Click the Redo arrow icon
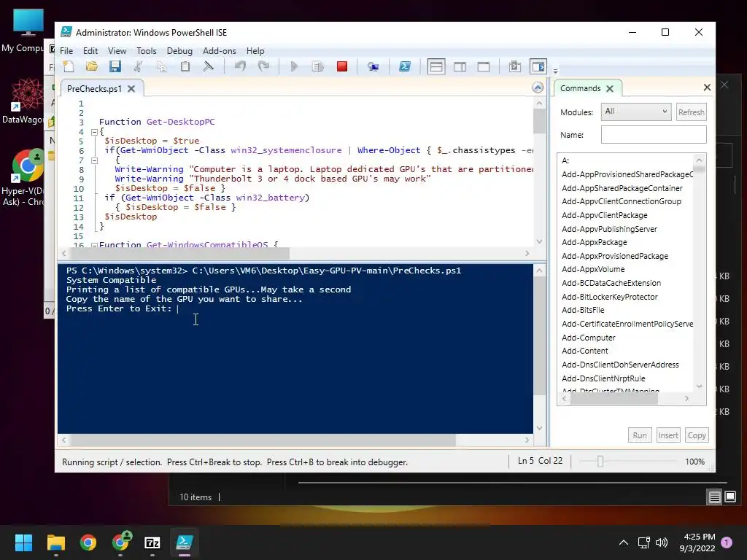747x560 pixels. click(x=263, y=66)
